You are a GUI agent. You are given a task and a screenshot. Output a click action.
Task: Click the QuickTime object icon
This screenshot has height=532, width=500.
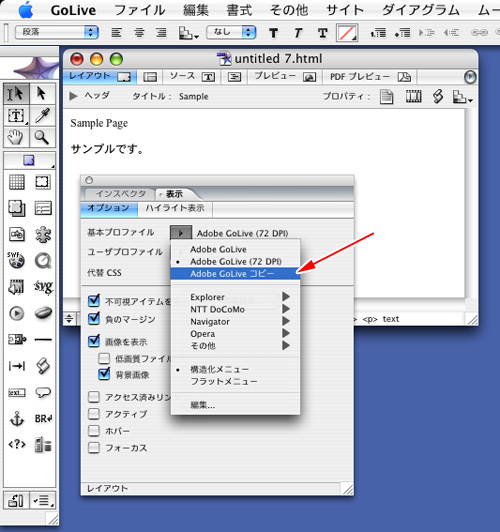pyautogui.click(x=43, y=261)
